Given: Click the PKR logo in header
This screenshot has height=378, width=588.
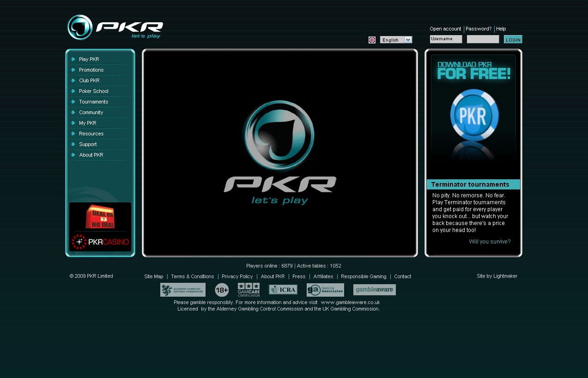Looking at the screenshot, I should [115, 27].
